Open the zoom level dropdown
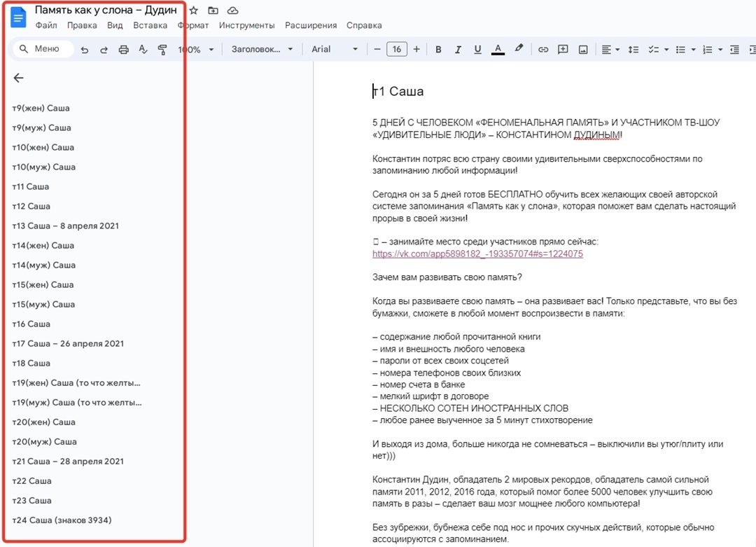 [196, 49]
